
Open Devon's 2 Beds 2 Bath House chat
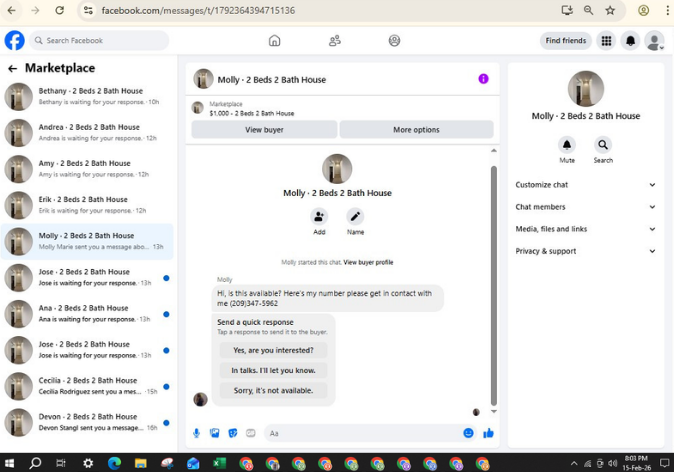pos(87,422)
